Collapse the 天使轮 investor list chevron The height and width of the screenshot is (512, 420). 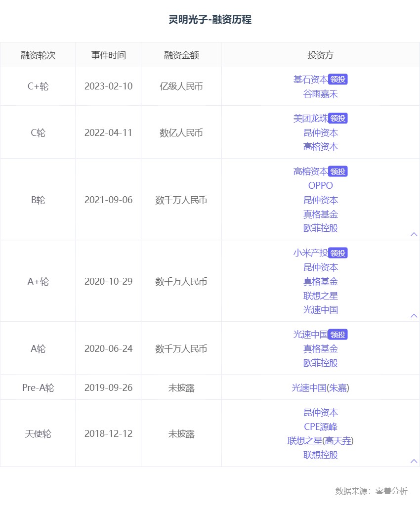(414, 461)
